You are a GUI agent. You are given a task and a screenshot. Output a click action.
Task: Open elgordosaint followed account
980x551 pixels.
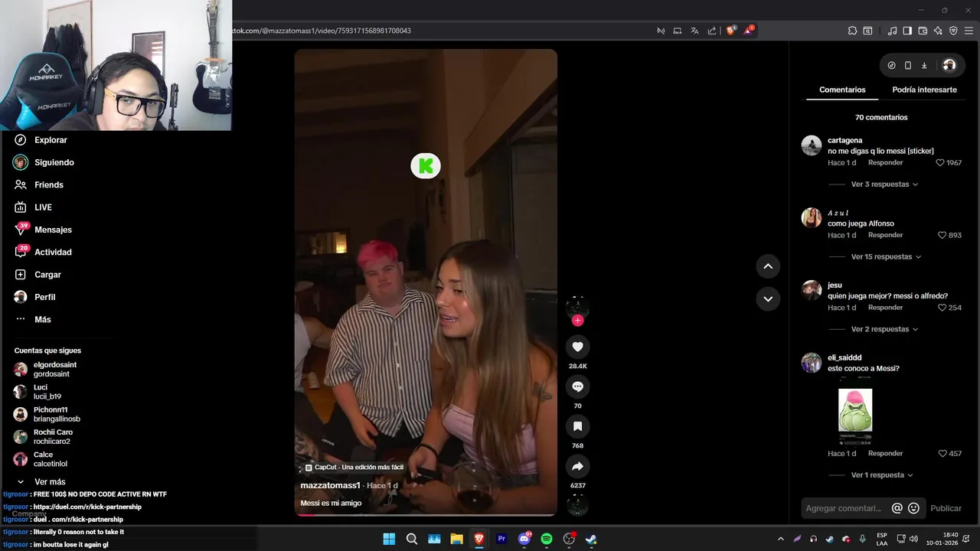point(46,370)
